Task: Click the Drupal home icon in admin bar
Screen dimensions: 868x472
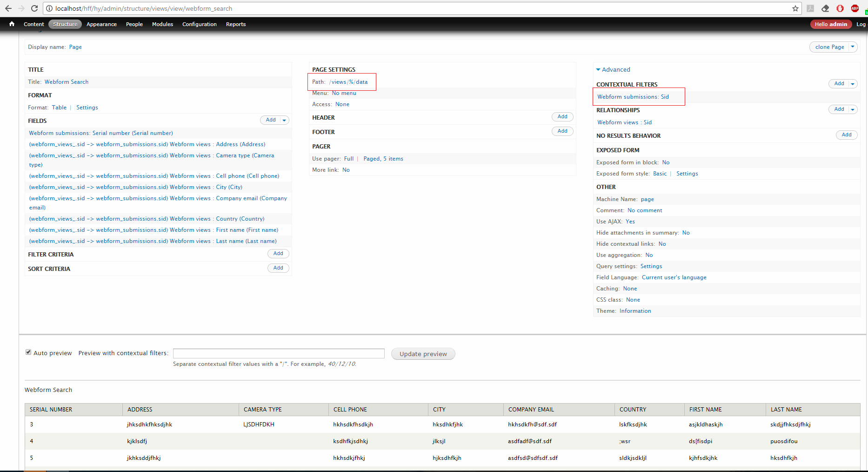Action: tap(12, 24)
